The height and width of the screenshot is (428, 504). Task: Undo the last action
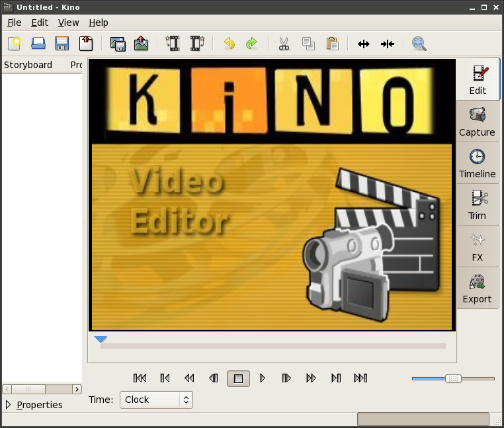(229, 44)
